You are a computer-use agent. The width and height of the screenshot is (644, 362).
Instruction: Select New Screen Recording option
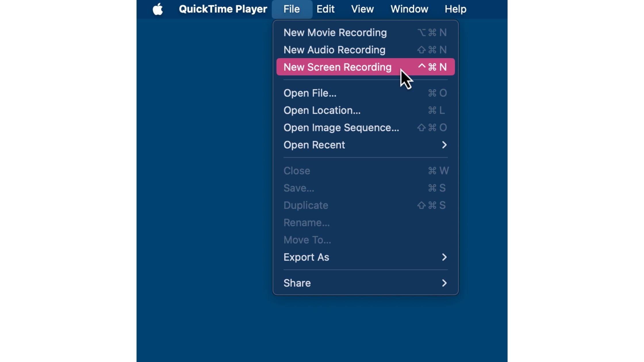coord(338,67)
